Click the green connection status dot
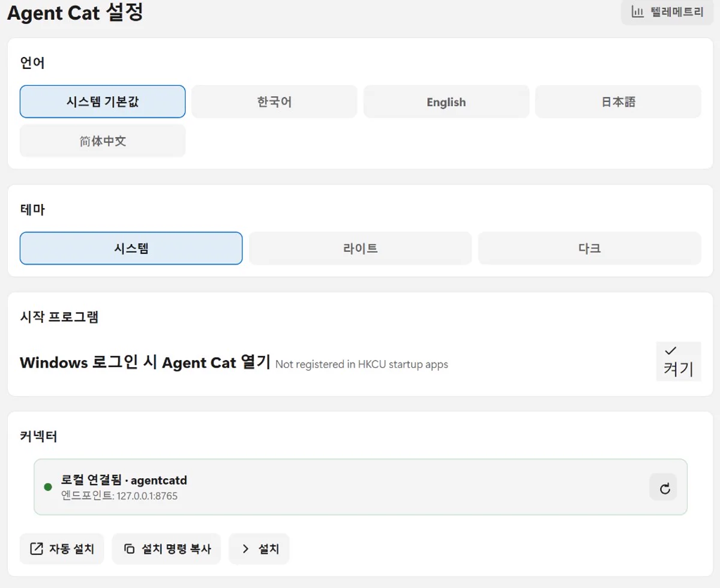The width and height of the screenshot is (720, 588). click(48, 487)
